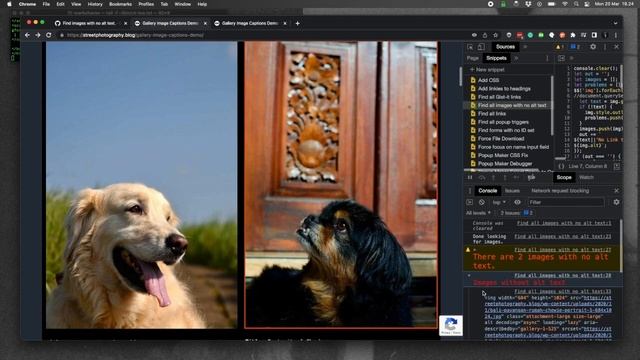The height and width of the screenshot is (360, 640).
Task: Open Network request blocking tab
Action: click(560, 191)
